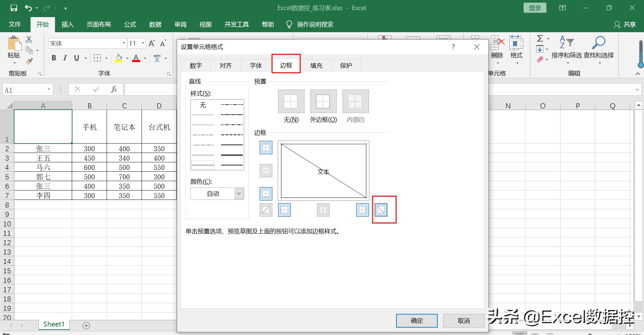
Task: Switch to the 填充 dialog tab
Action: pyautogui.click(x=316, y=65)
